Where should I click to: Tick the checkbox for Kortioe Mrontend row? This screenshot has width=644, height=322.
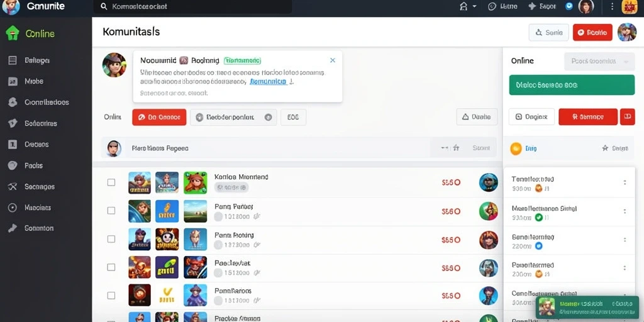click(x=111, y=182)
